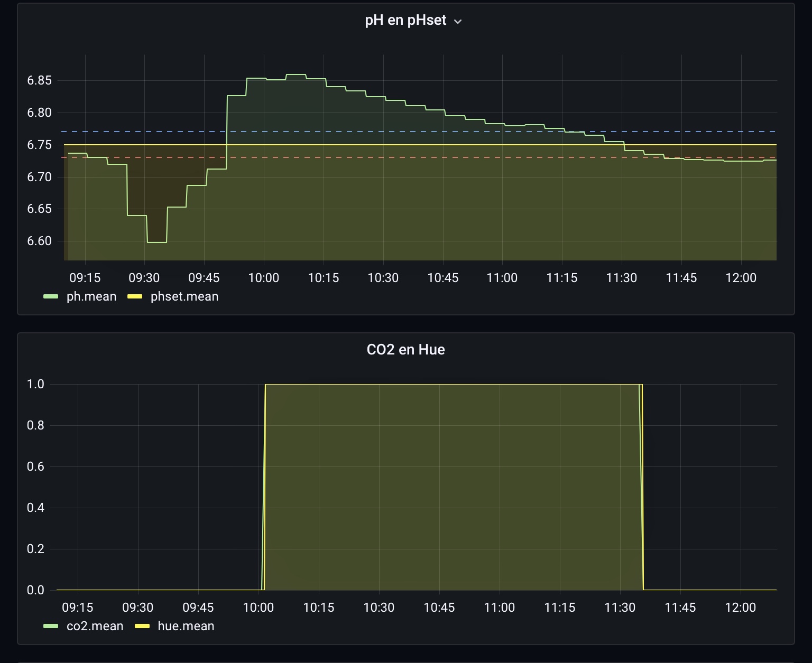The image size is (812, 663).
Task: Isolate the hue.mean series via legend label
Action: (x=186, y=627)
